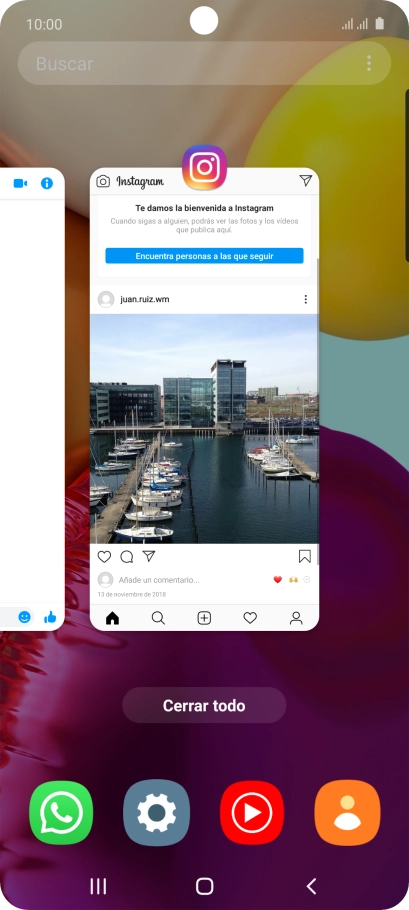
Task: Launch WhatsApp from the dock
Action: pos(61,812)
